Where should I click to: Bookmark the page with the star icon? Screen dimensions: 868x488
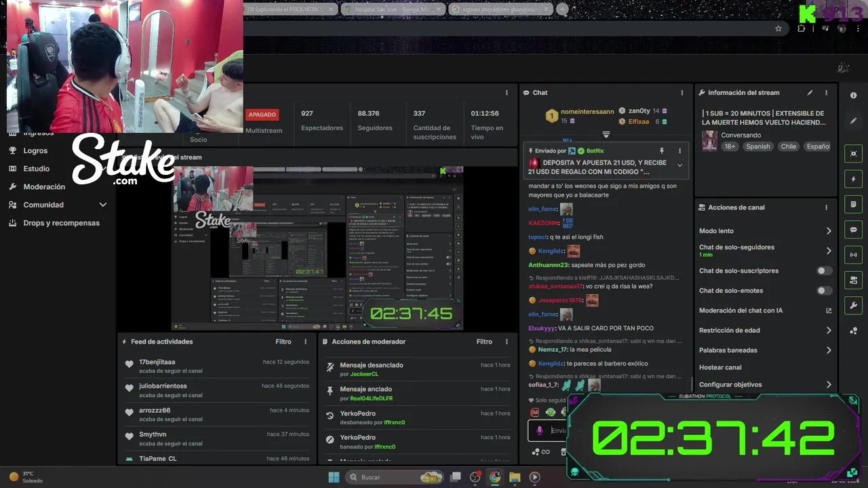click(x=778, y=28)
